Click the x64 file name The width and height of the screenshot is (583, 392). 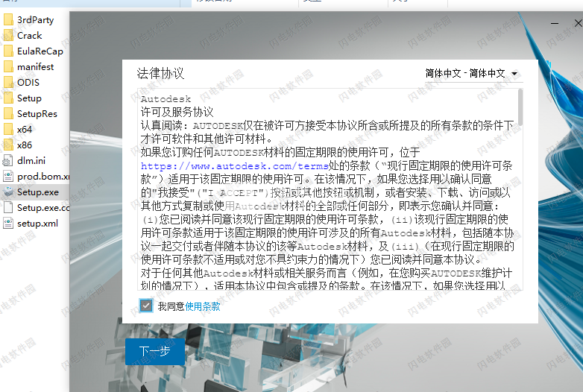point(25,130)
